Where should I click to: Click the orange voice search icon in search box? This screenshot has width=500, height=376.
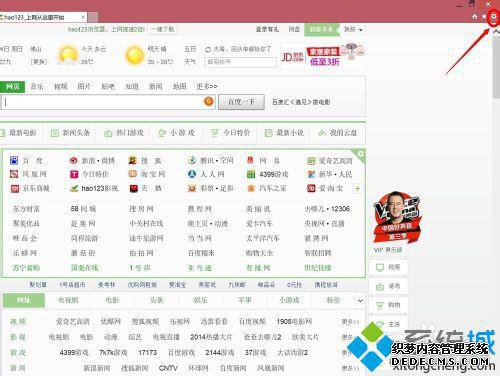[209, 101]
